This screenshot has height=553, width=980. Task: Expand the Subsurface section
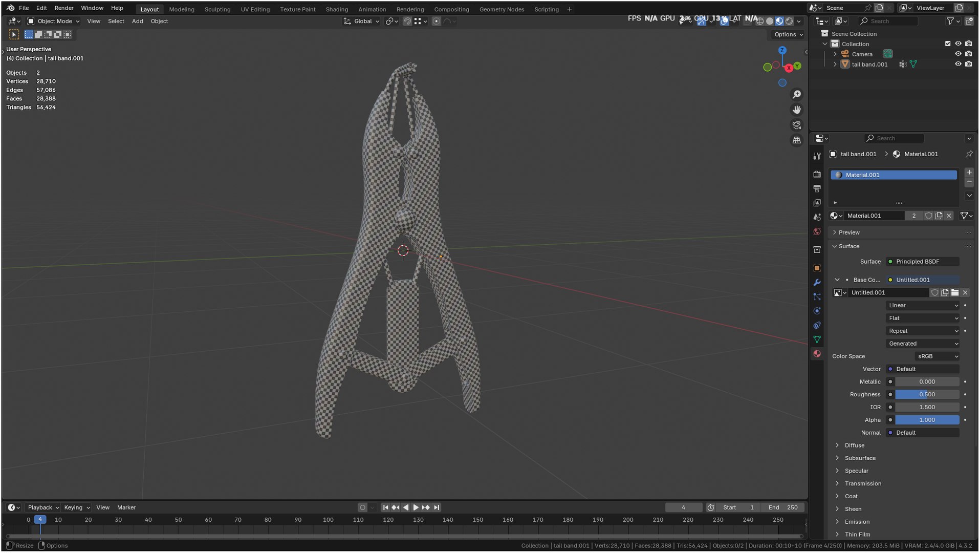pos(860,459)
